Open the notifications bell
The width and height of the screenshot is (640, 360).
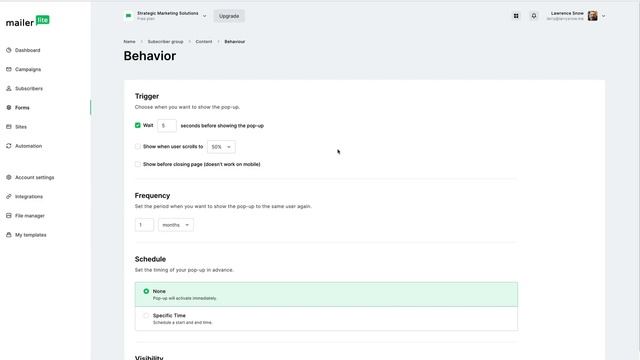[534, 16]
